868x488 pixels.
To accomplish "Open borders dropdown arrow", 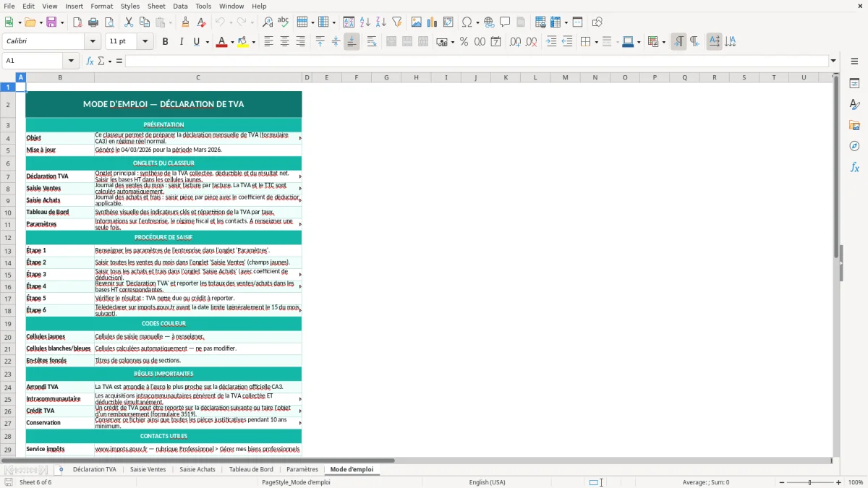I will [595, 42].
